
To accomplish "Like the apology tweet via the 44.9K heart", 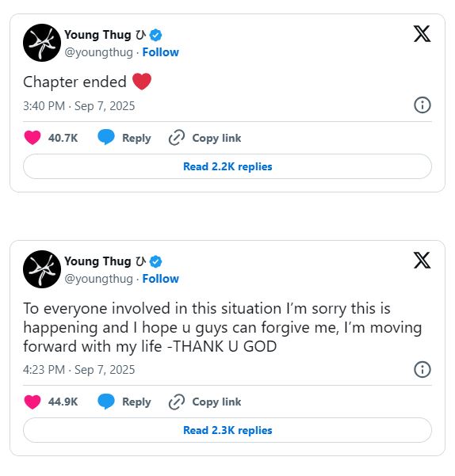I will pos(32,402).
